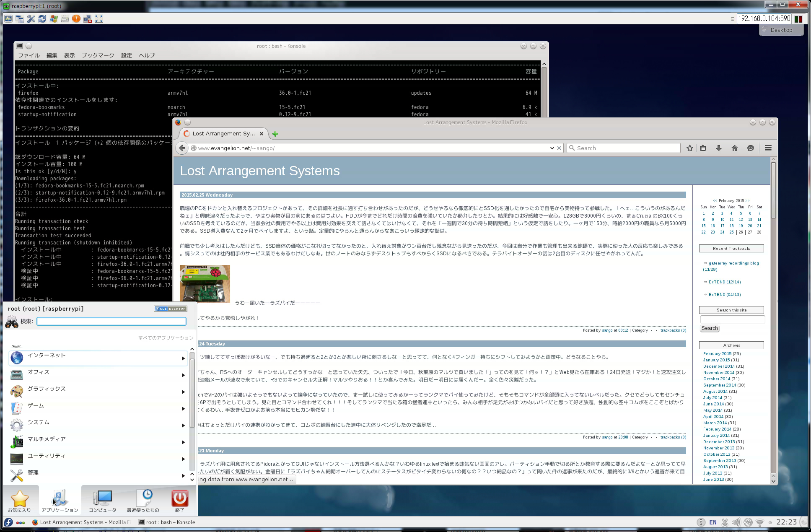Screen dimensions: 811x532
Task: Expand the Internet category in launcher
Action: pos(98,358)
